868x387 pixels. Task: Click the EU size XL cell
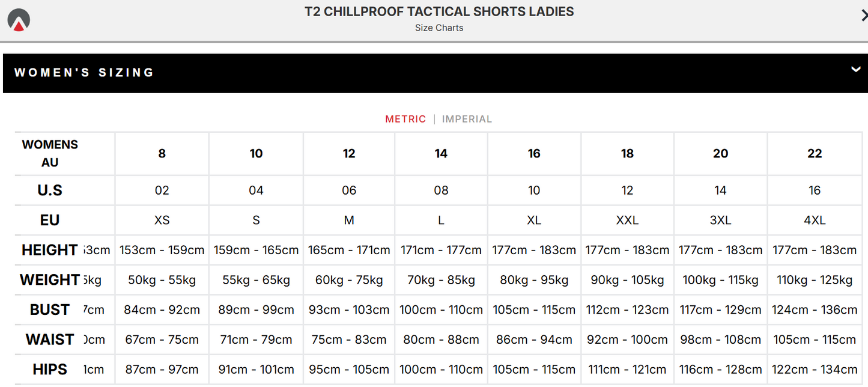[533, 220]
